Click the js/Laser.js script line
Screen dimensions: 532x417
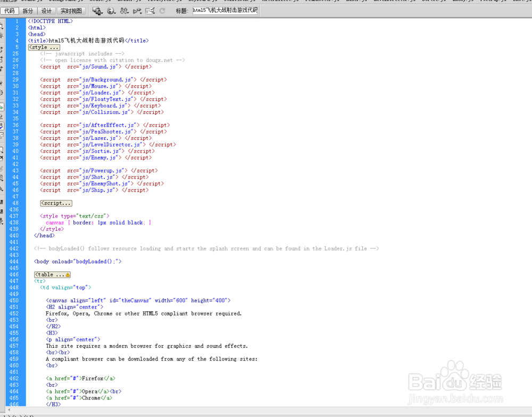pyautogui.click(x=96, y=138)
